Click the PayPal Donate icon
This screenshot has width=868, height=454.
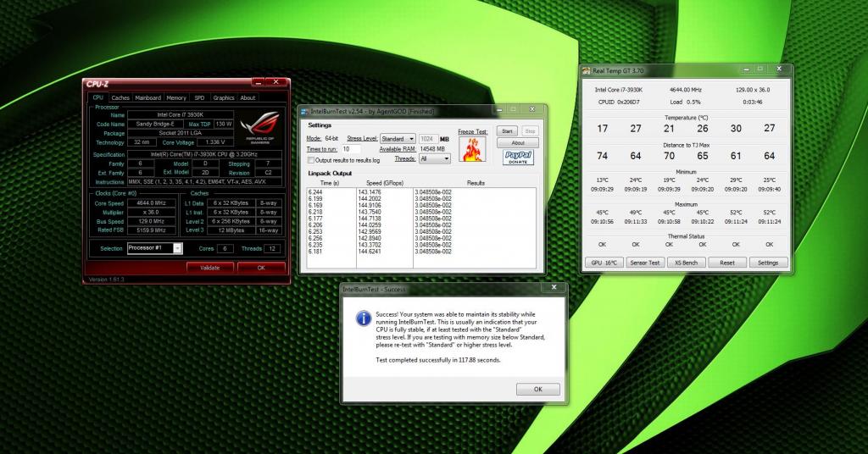pyautogui.click(x=518, y=158)
